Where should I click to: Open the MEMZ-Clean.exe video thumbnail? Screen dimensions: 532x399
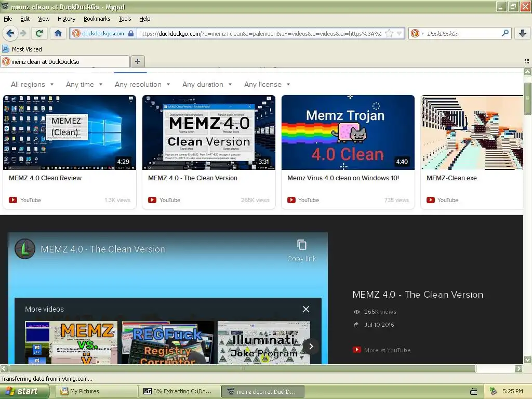[x=472, y=132]
